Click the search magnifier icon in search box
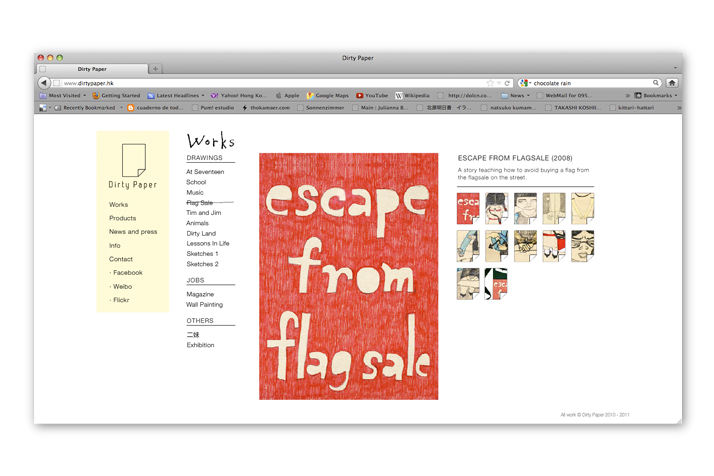 pos(656,83)
